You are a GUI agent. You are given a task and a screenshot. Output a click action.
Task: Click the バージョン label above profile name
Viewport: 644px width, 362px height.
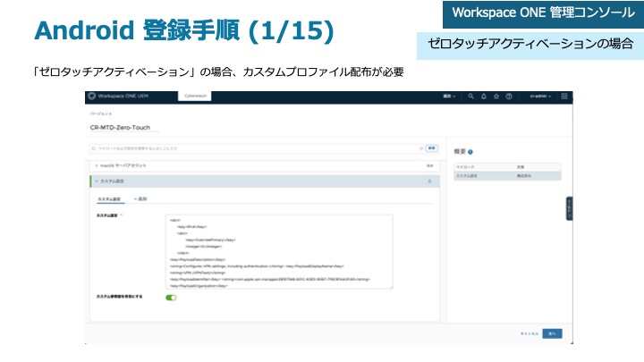[x=101, y=114]
